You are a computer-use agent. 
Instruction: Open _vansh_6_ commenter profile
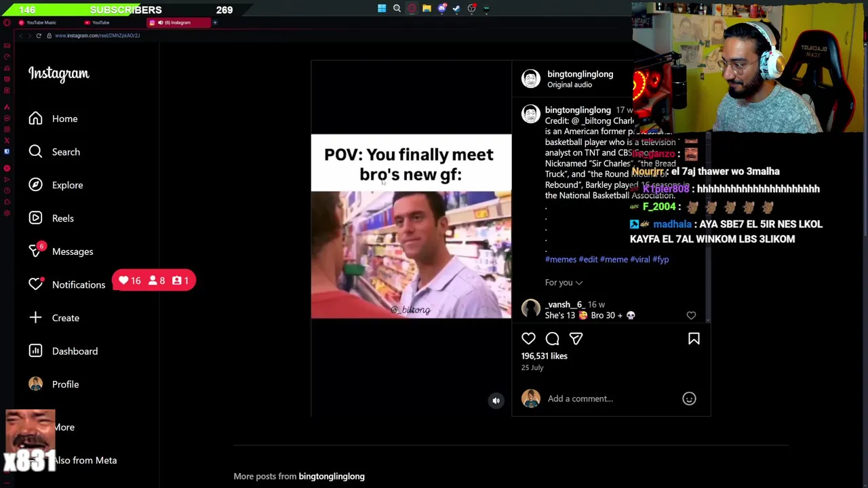565,304
